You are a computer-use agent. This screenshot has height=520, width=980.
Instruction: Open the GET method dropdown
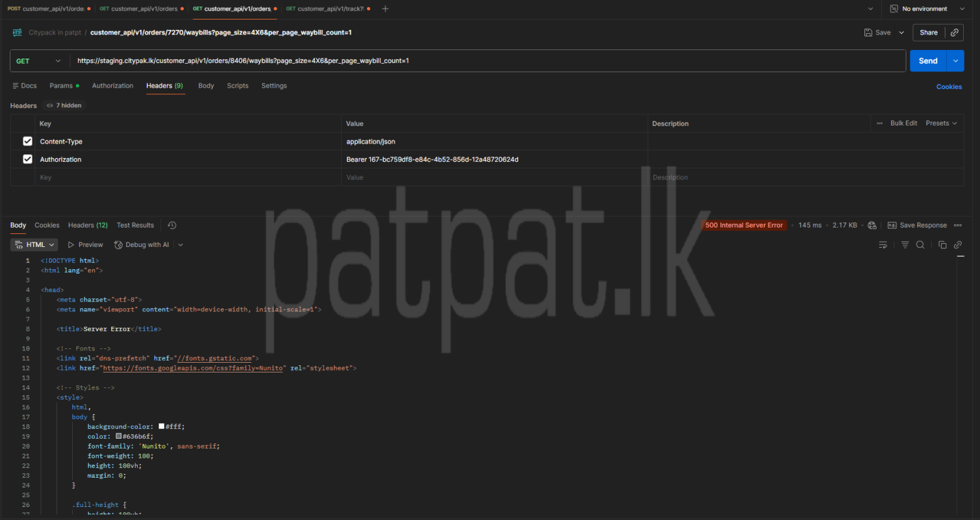pyautogui.click(x=38, y=61)
